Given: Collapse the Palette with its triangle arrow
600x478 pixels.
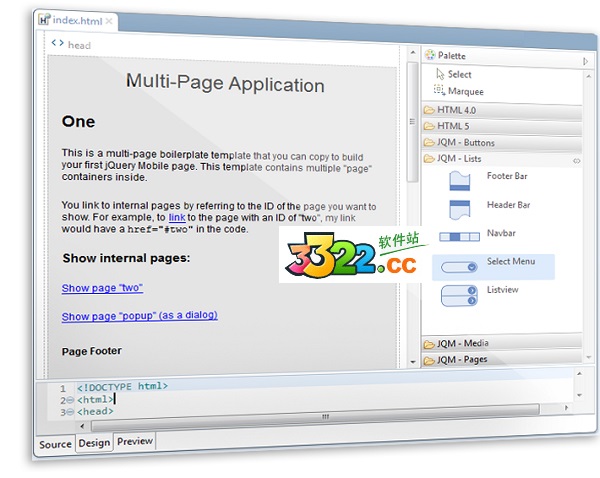Looking at the screenshot, I should click(585, 61).
